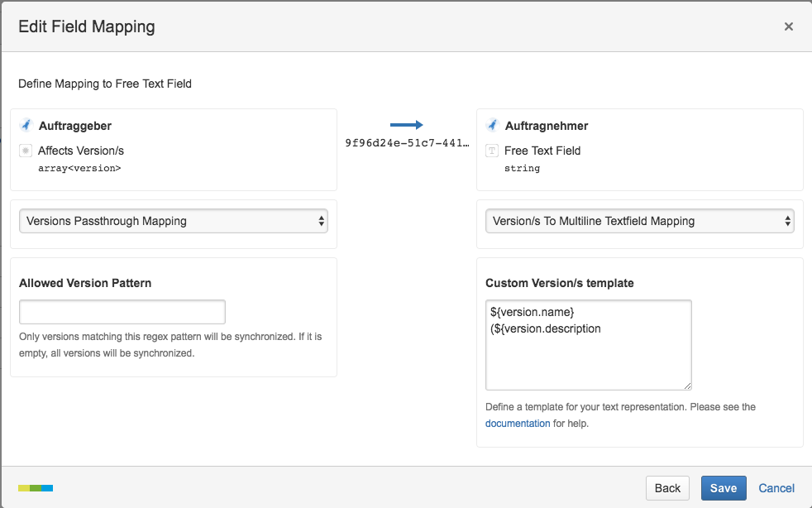Viewport: 812px width, 508px height.
Task: Click the Auftraggeber rocket icon
Action: coord(26,126)
